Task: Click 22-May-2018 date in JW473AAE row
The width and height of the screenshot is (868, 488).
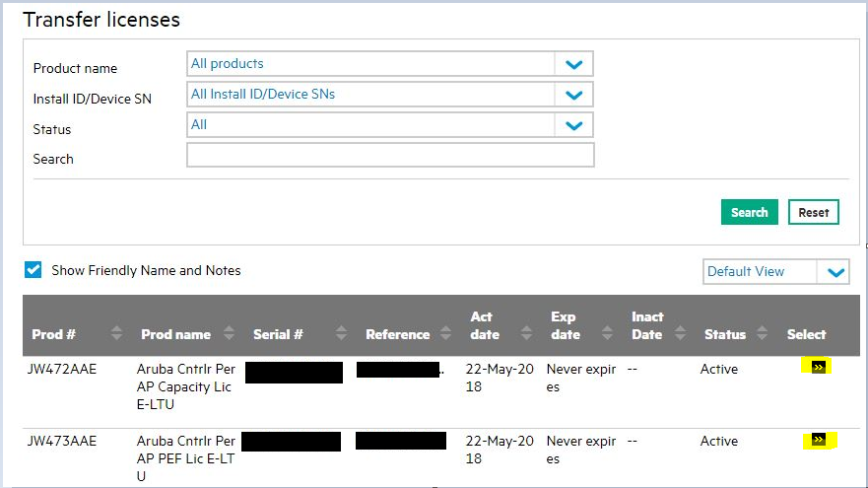Action: pos(500,450)
